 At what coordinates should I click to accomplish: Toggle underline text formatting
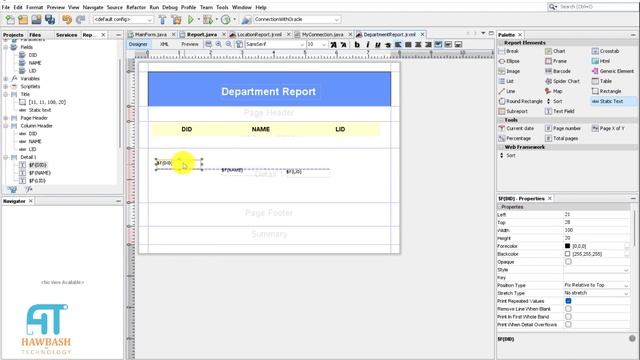click(378, 44)
